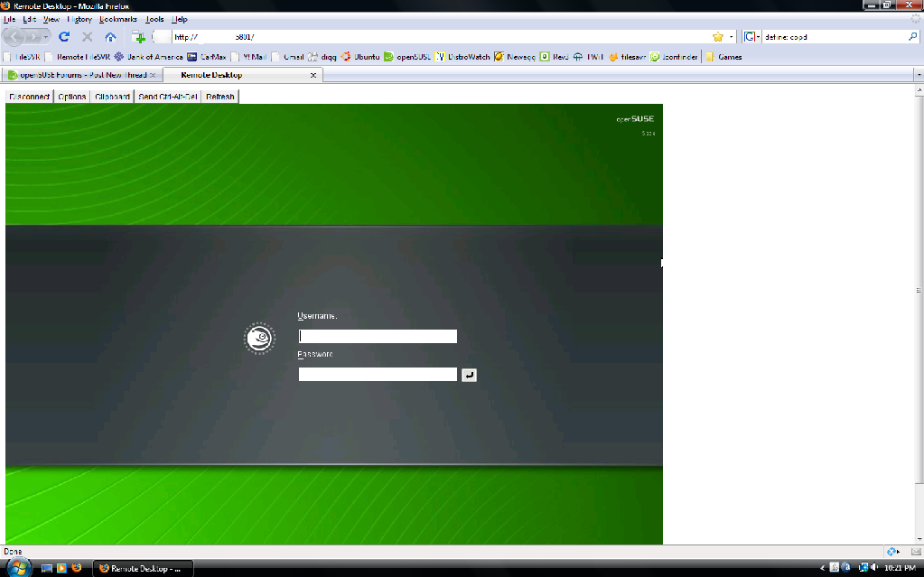
Task: Show hidden tray icons with the arrow
Action: click(822, 568)
